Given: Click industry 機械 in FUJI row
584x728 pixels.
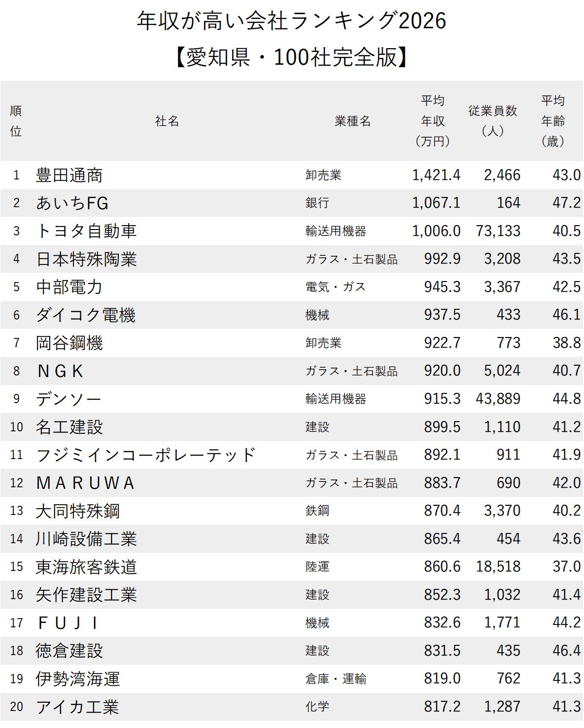Looking at the screenshot, I should (x=317, y=623).
